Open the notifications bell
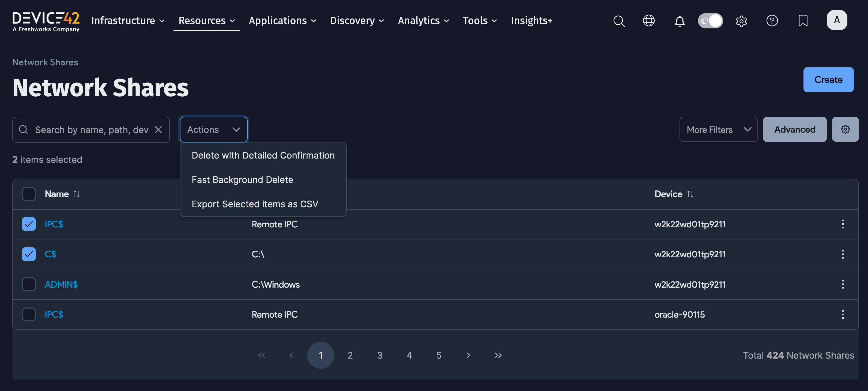868x391 pixels. (680, 21)
